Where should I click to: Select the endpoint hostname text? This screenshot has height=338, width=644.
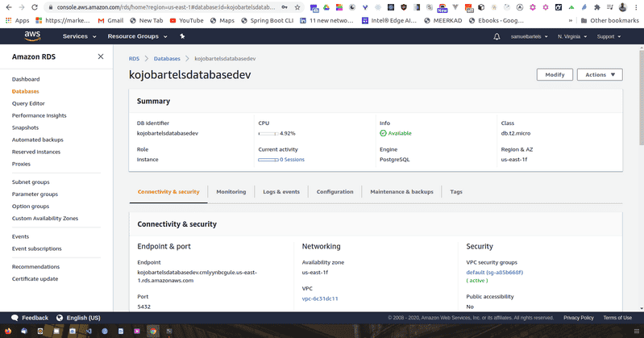[x=197, y=277]
